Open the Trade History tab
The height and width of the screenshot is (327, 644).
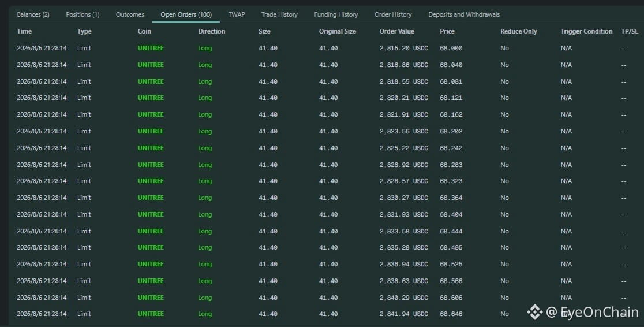pyautogui.click(x=279, y=14)
